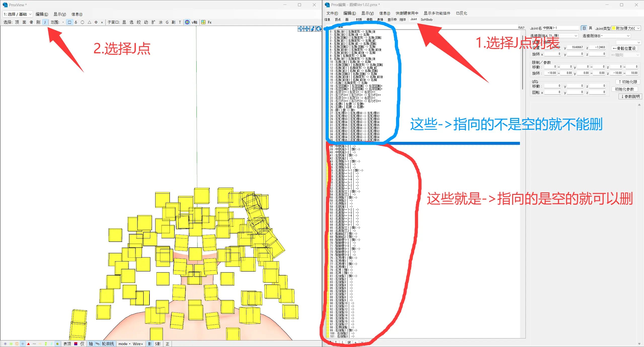This screenshot has height=347, width=644.
Task: Toggle the 日 Japanese name button
Action: pos(584,28)
